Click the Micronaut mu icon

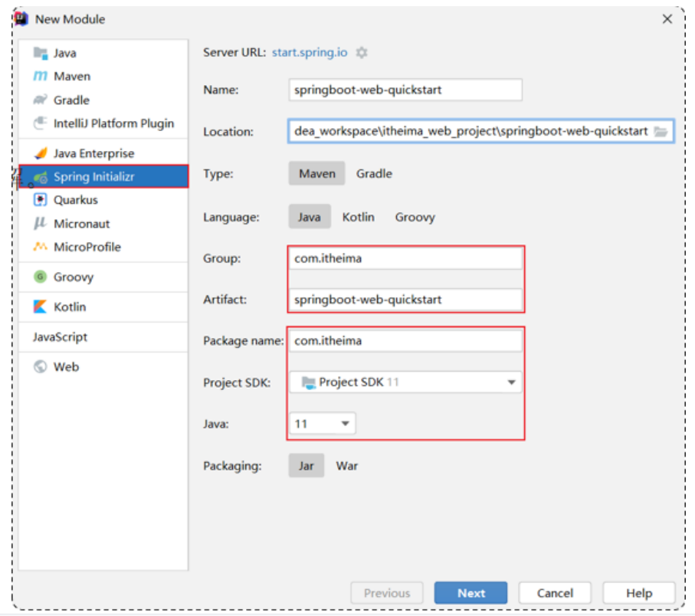click(41, 224)
